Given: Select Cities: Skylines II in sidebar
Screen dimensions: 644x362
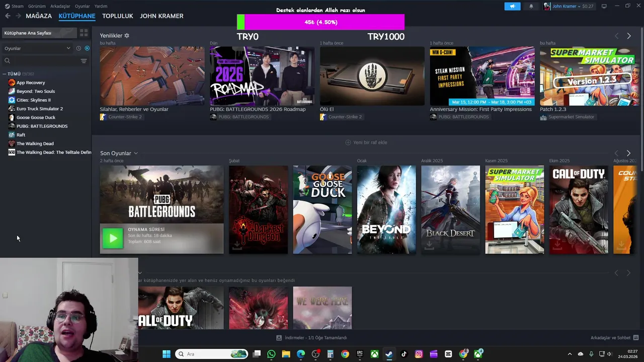Looking at the screenshot, I should click(x=34, y=100).
